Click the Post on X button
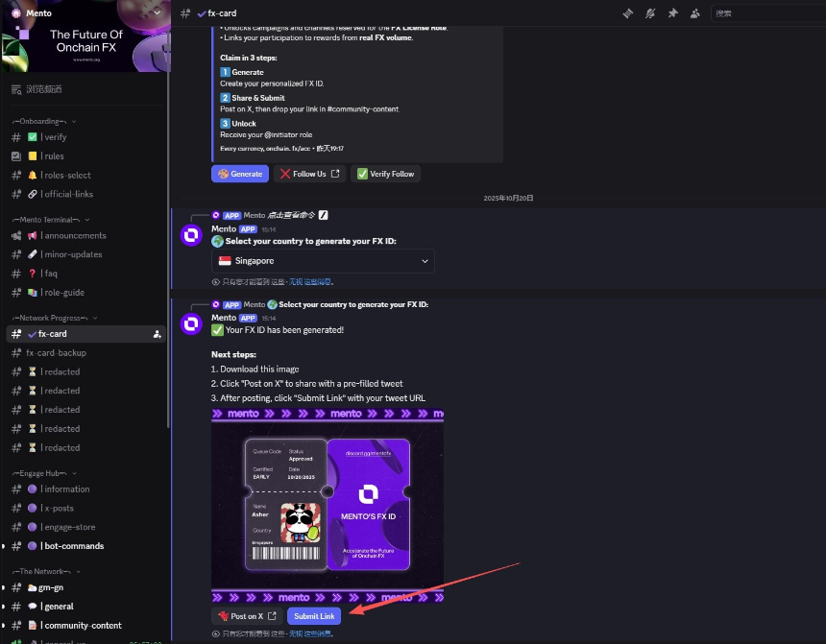This screenshot has height=644, width=826. pyautogui.click(x=247, y=616)
